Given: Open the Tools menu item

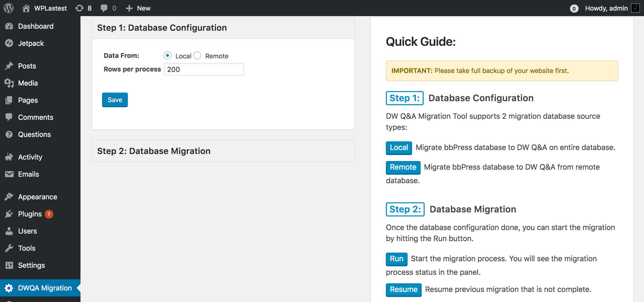Looking at the screenshot, I should (x=27, y=248).
